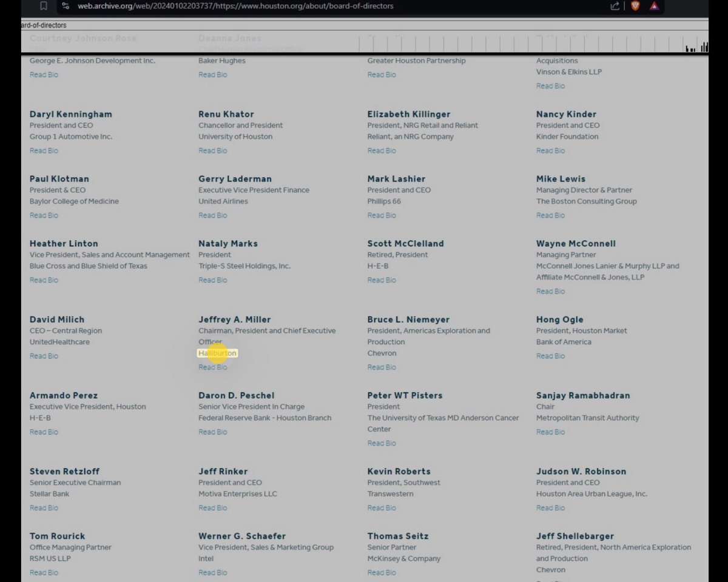Open Read Bio for Peter WT Pisters

coord(382,443)
